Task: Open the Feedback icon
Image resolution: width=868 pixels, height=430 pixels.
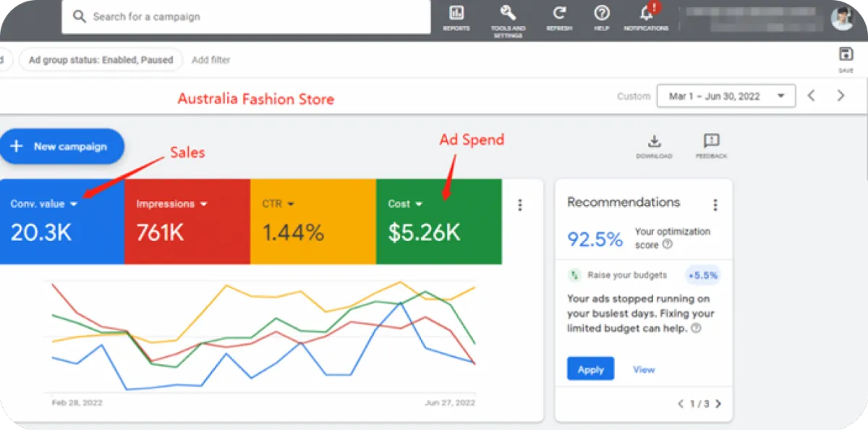Action: point(711,141)
